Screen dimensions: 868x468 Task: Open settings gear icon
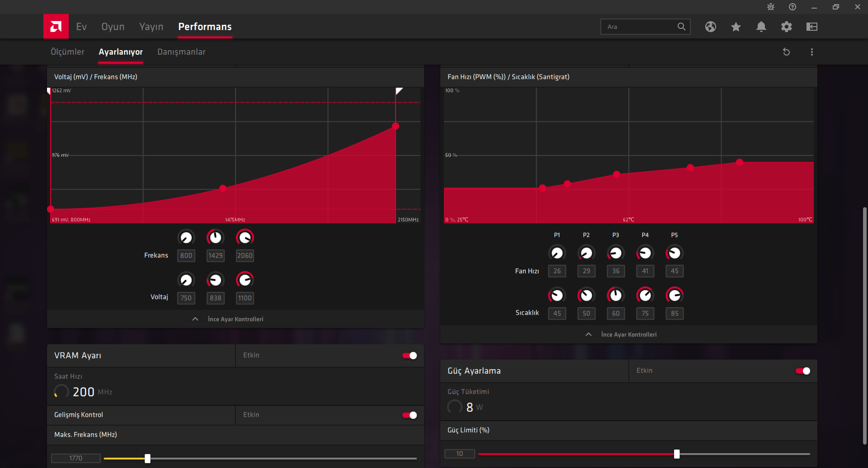tap(787, 27)
